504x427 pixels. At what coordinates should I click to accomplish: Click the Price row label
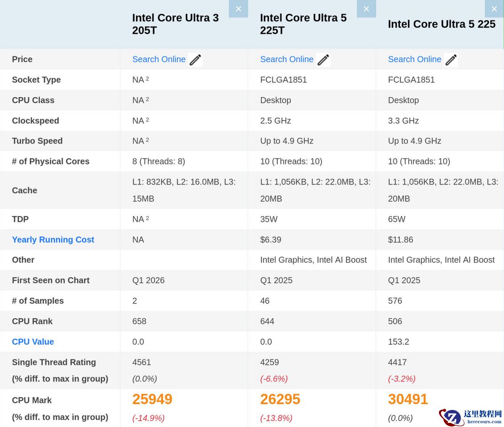[x=22, y=59]
